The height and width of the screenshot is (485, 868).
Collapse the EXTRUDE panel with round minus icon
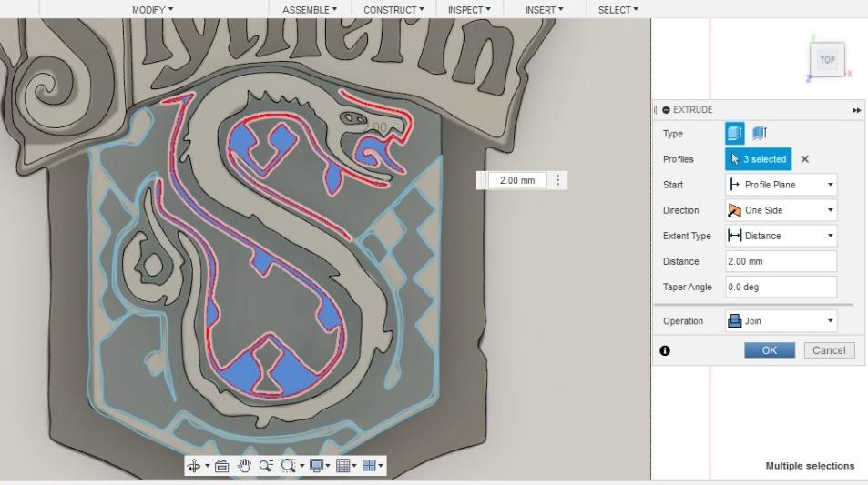666,110
